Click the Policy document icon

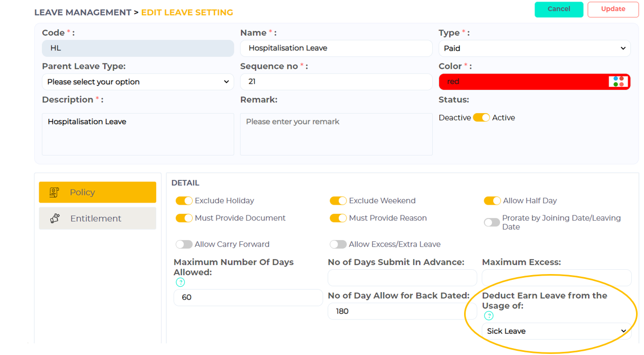[54, 193]
